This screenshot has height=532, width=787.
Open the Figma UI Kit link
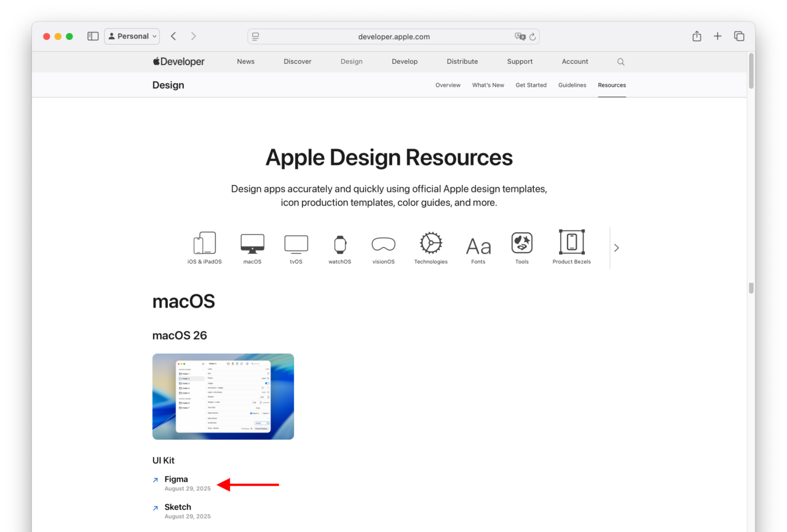tap(176, 479)
